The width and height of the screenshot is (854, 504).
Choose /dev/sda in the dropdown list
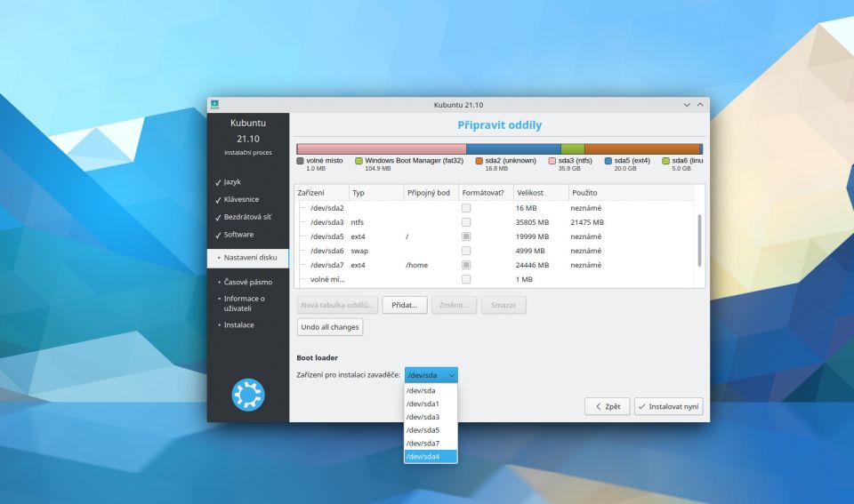[x=431, y=390]
